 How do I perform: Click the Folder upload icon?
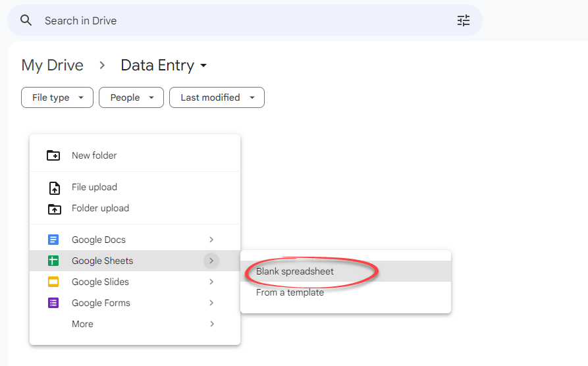55,209
